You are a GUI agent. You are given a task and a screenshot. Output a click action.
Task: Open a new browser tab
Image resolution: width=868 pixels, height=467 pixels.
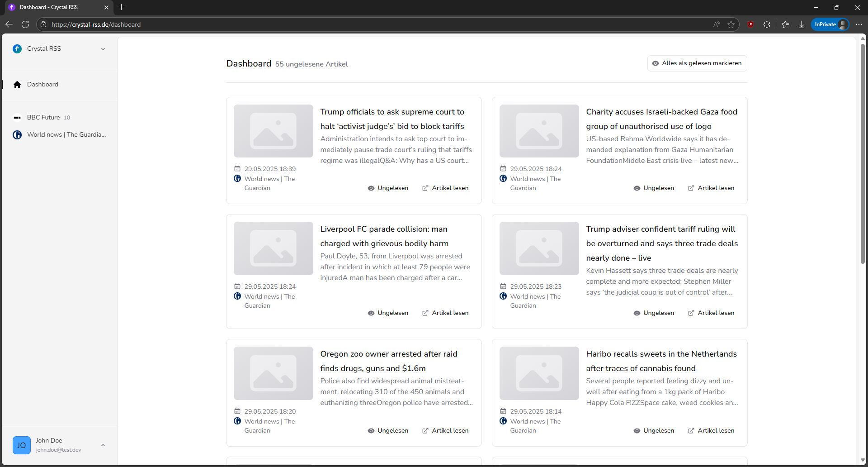[121, 7]
